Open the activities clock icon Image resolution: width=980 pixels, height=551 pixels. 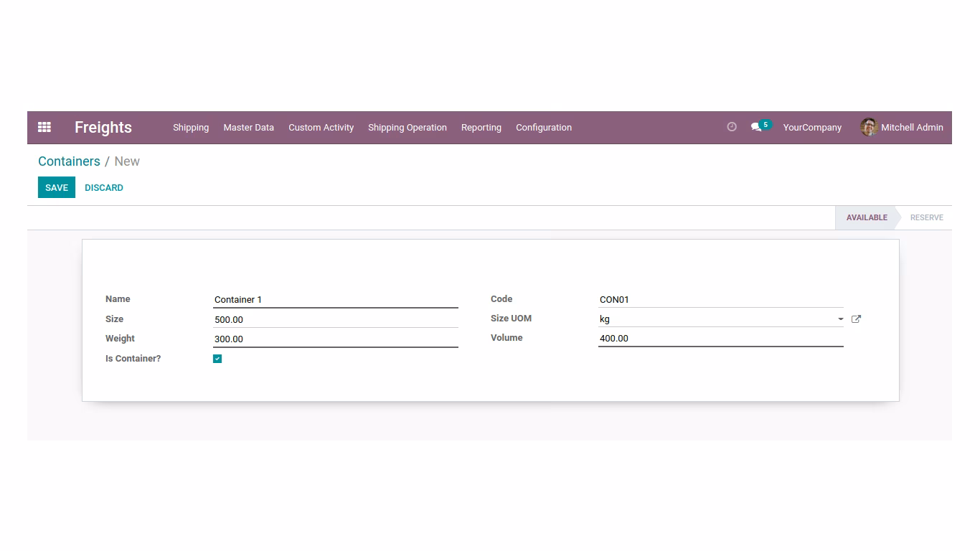(732, 127)
